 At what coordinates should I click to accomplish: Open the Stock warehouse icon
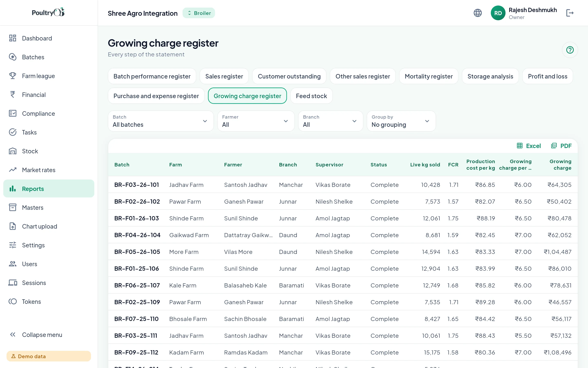coord(13,151)
